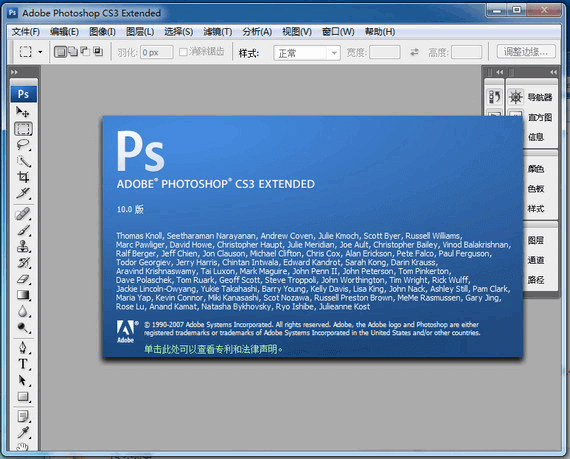The height and width of the screenshot is (459, 570).
Task: Choose Intersect with Selection mode
Action: (98, 52)
